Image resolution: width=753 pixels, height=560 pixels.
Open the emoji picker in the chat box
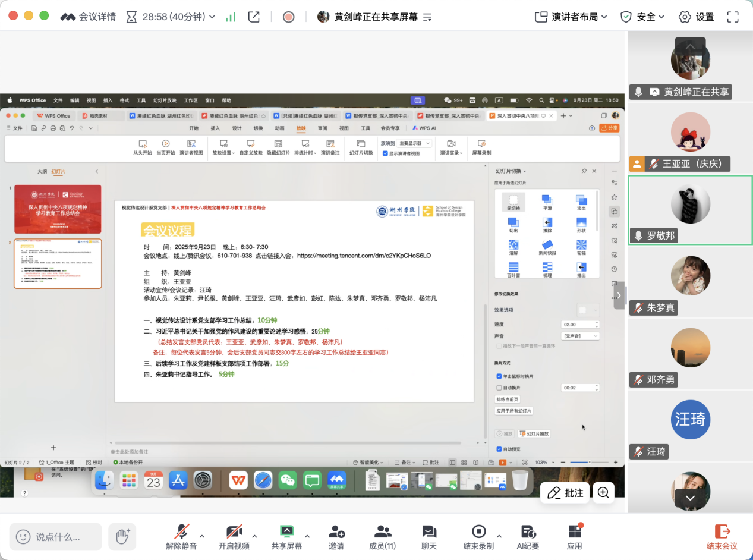[23, 537]
